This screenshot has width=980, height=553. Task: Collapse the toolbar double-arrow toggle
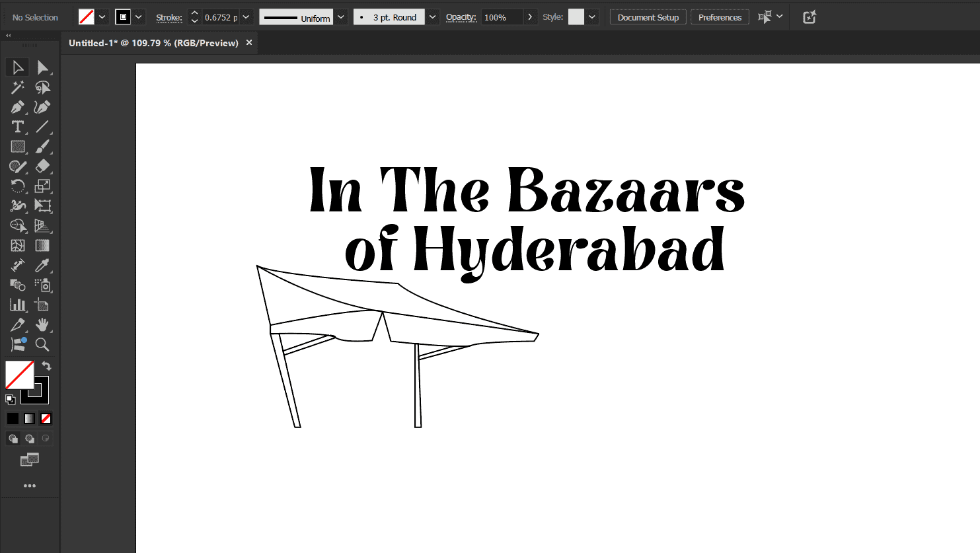pyautogui.click(x=8, y=35)
